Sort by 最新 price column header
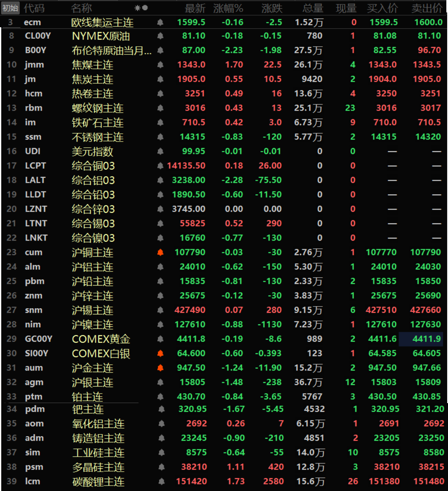Image resolution: width=448 pixels, height=491 pixels. [195, 8]
